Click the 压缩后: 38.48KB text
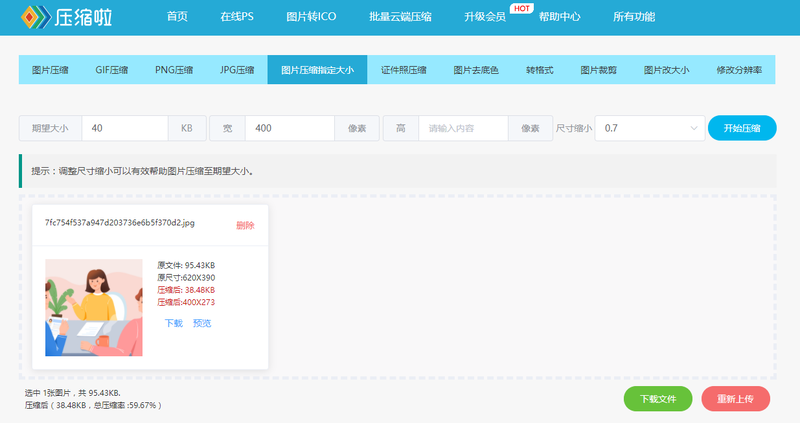 point(186,290)
